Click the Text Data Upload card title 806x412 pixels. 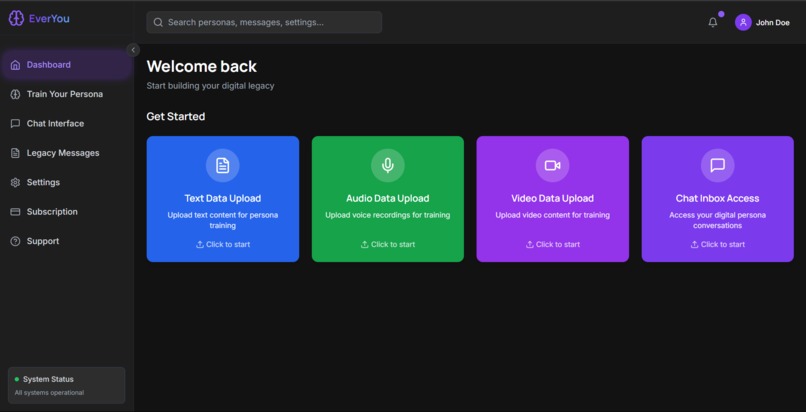click(x=223, y=198)
